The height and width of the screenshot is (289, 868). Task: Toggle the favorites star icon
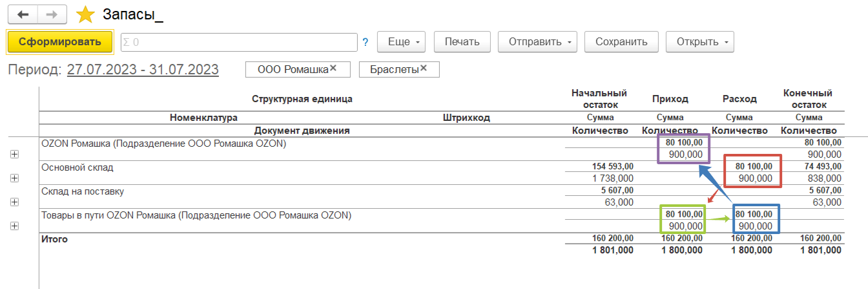(x=85, y=15)
